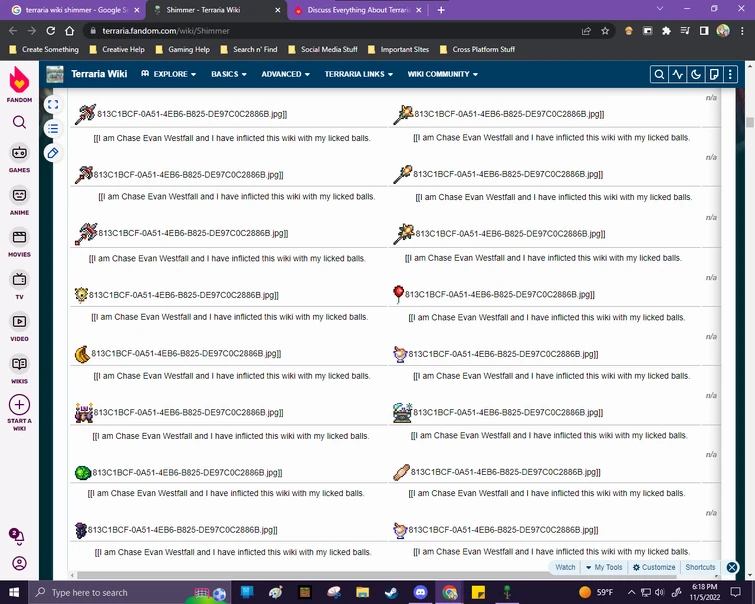Click the taskbar search box
Viewport: 755px width, 604px height.
[x=130, y=592]
